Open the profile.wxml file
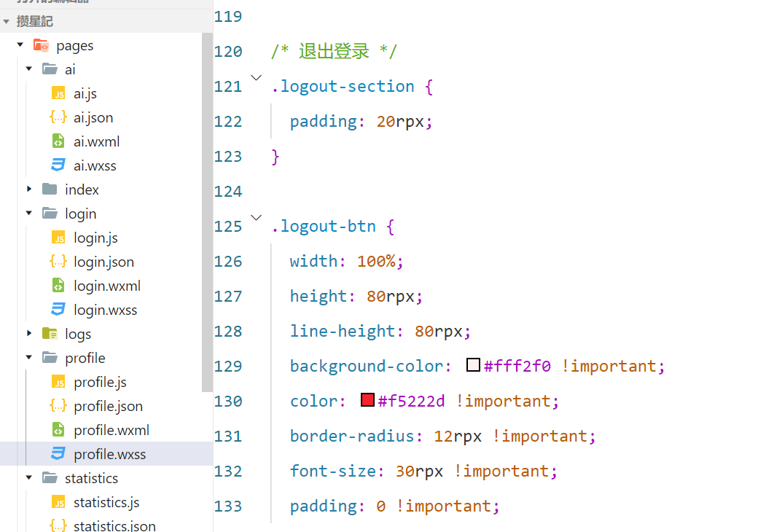The height and width of the screenshot is (532, 766). [112, 430]
